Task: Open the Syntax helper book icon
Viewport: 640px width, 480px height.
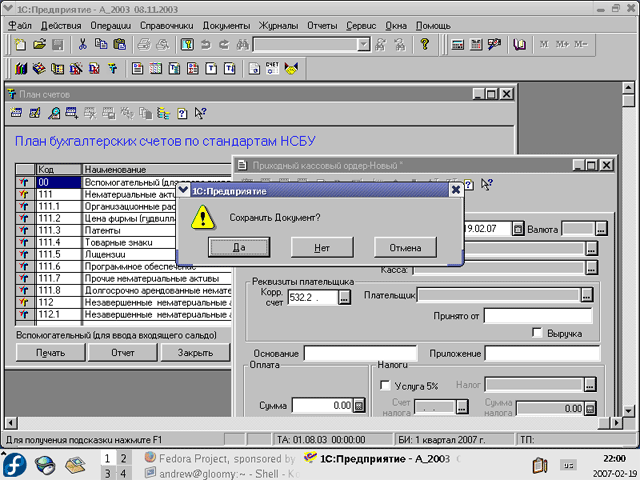Action: click(520, 44)
